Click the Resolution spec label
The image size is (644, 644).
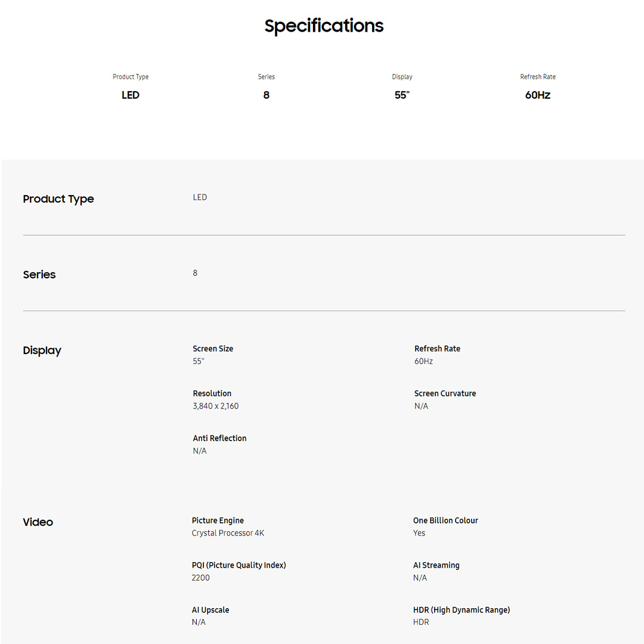click(212, 394)
